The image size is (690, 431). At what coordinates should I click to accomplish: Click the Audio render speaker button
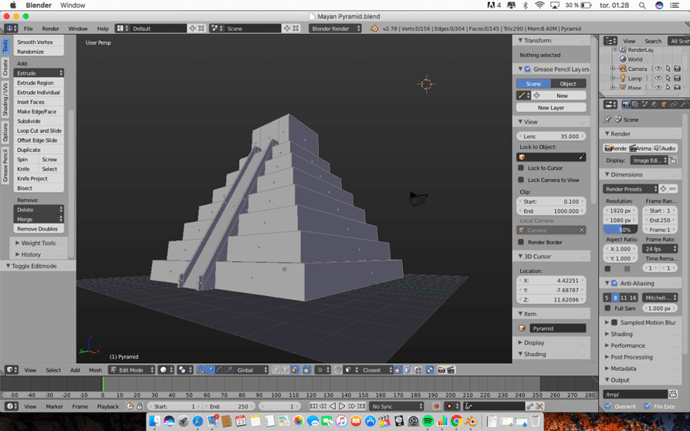[664, 148]
